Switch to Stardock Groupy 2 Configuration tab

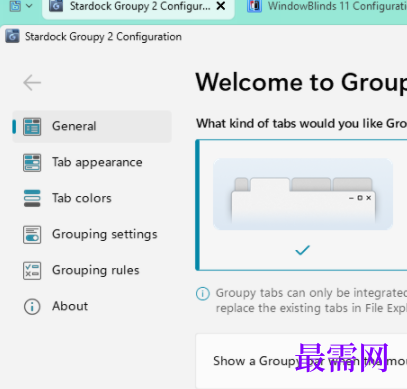[x=138, y=8]
